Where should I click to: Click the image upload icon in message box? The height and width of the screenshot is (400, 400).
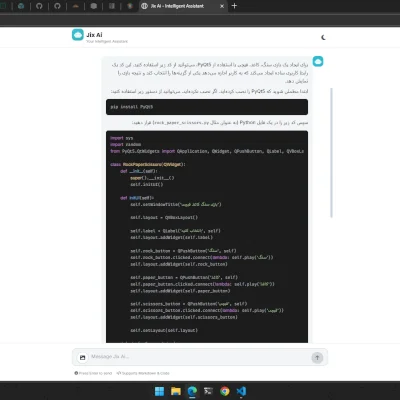pos(82,358)
